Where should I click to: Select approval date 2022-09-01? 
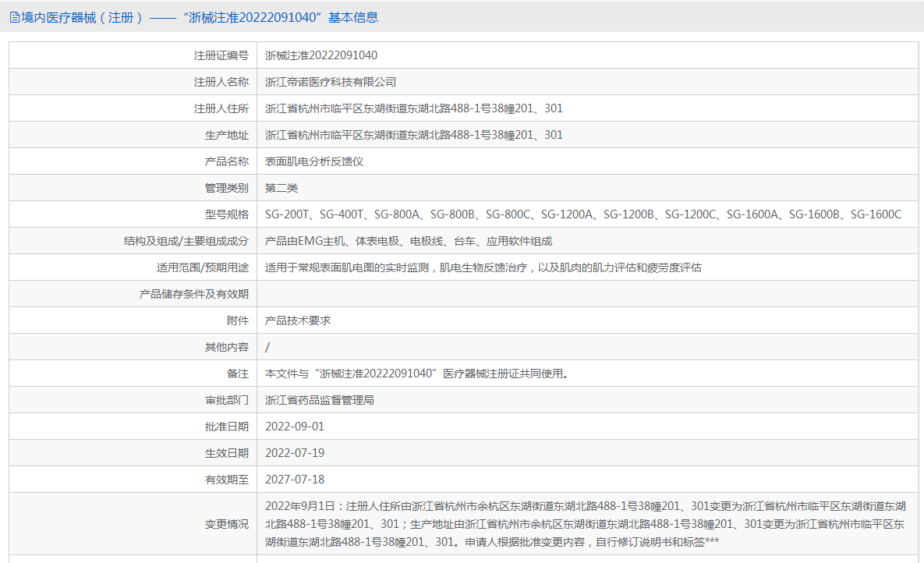coord(295,427)
